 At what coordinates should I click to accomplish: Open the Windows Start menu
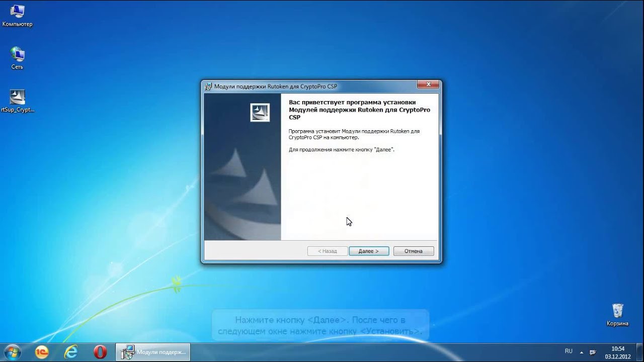tap(12, 352)
